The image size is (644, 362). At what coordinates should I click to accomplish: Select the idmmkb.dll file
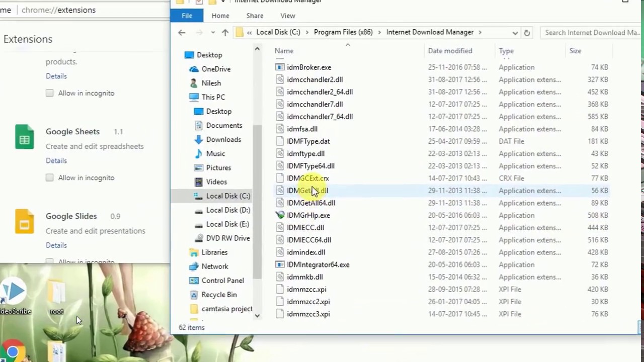pyautogui.click(x=305, y=277)
